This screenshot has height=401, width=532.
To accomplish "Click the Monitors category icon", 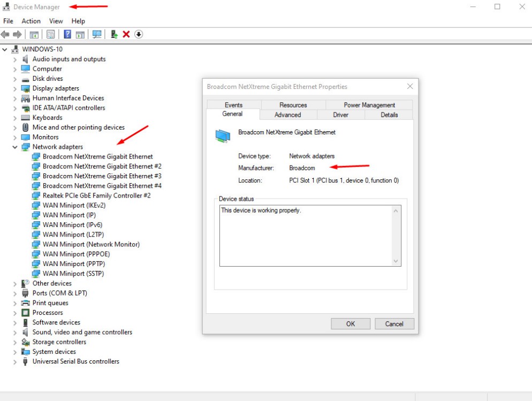I will (26, 137).
